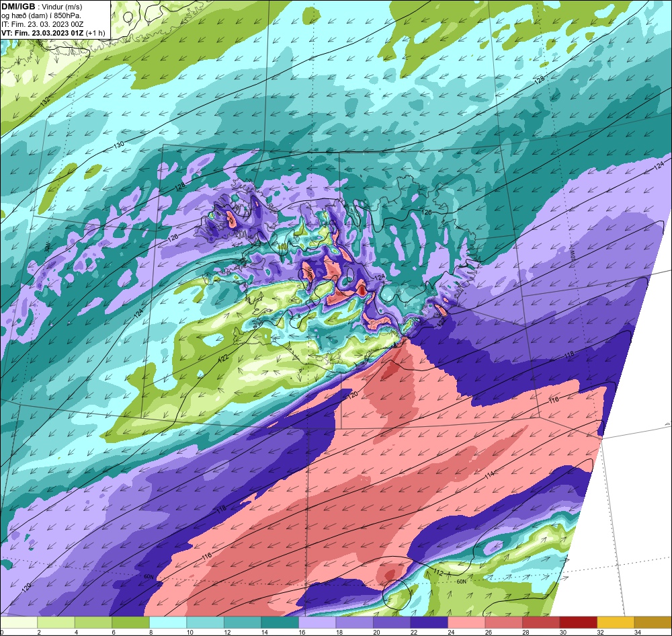Click the legend tick label 10
This screenshot has width=672, height=636.
[x=190, y=632]
